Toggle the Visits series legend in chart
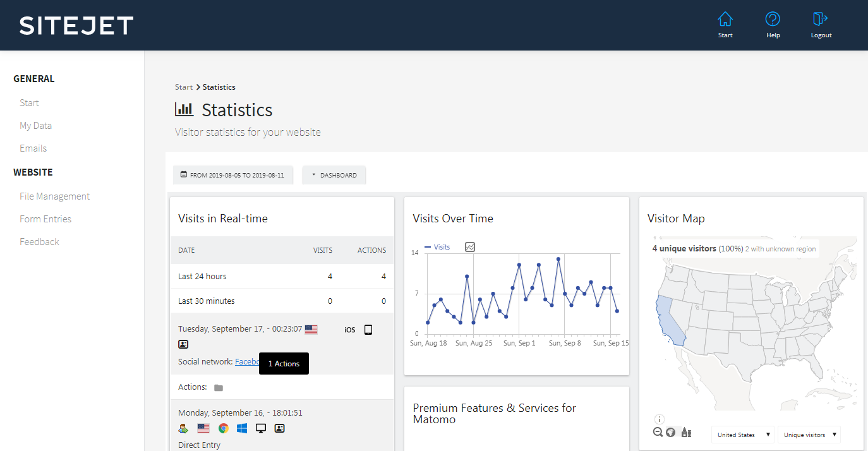The image size is (868, 451). pyautogui.click(x=437, y=247)
